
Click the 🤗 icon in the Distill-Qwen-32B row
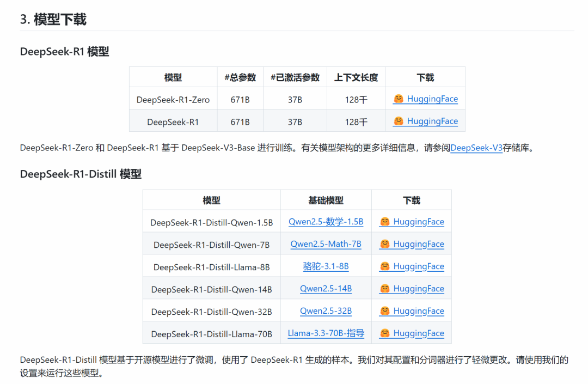pos(384,311)
